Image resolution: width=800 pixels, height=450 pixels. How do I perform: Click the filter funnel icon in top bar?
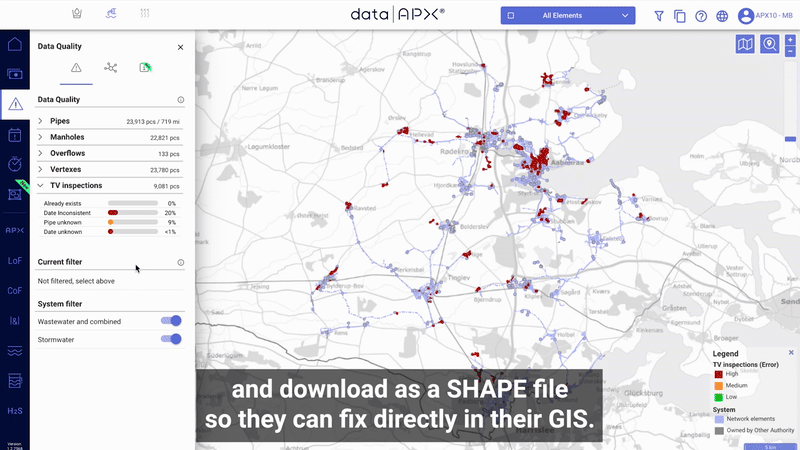659,16
